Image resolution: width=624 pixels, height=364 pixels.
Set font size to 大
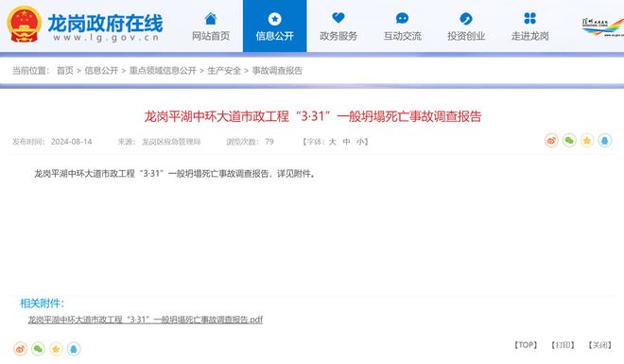click(332, 142)
